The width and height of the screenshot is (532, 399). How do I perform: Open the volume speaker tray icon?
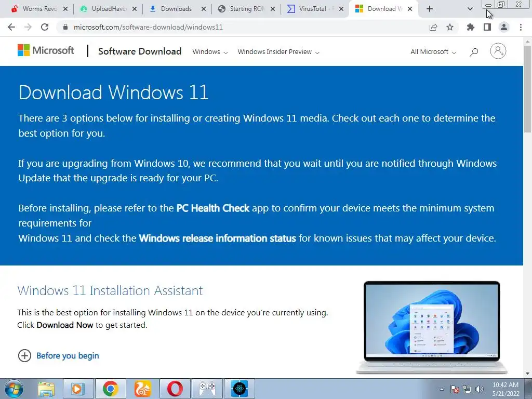(x=480, y=389)
